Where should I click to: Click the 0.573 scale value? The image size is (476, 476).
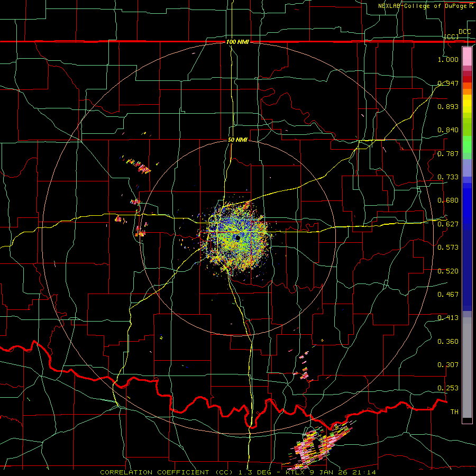point(448,248)
